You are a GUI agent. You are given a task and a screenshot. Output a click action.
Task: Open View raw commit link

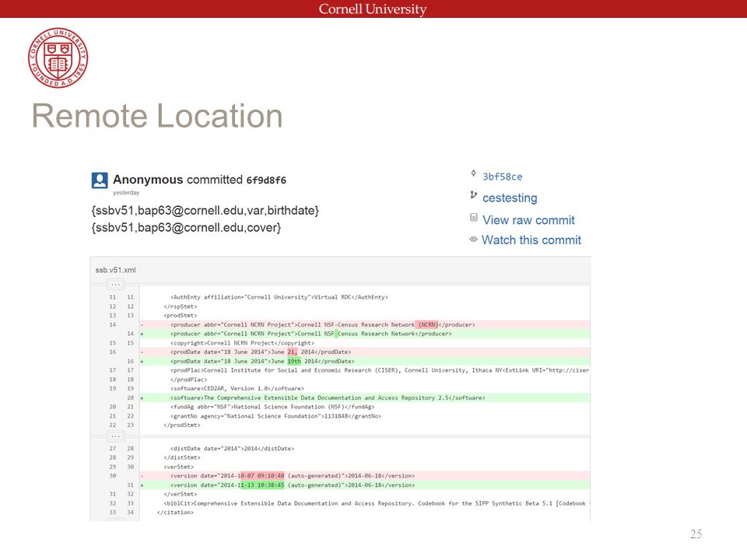(x=528, y=220)
